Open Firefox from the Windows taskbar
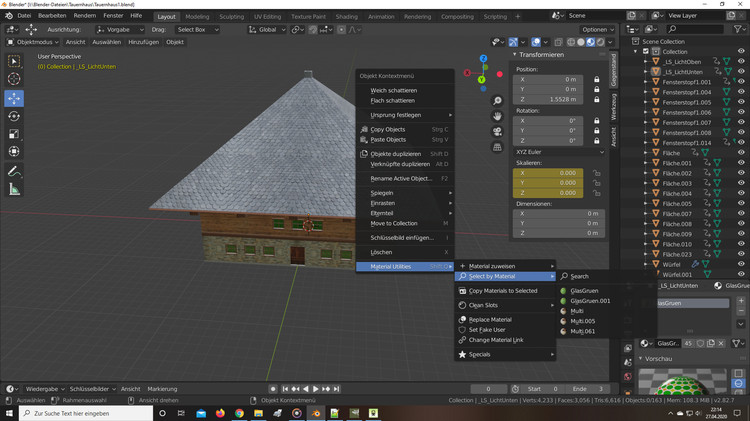Viewport: 750px width, 421px height. pyautogui.click(x=219, y=412)
